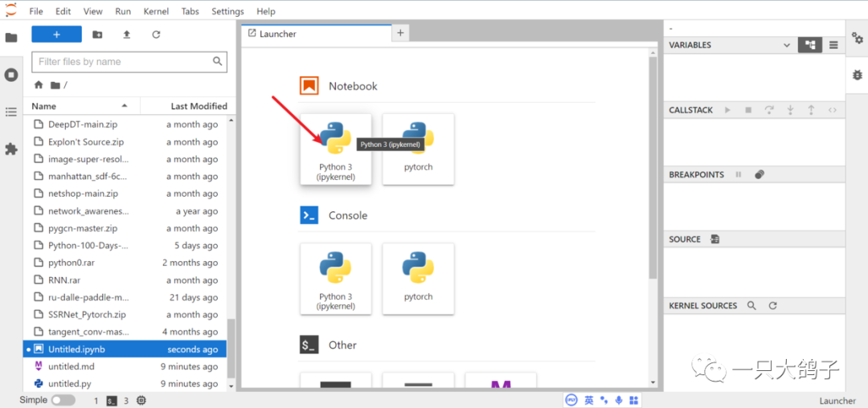Click the kernels chip icon in status bar

[141, 400]
